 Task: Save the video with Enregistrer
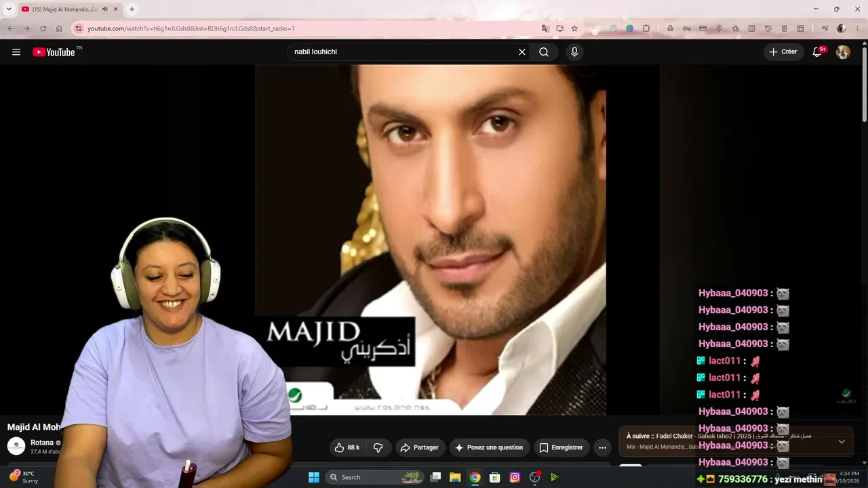click(x=561, y=447)
